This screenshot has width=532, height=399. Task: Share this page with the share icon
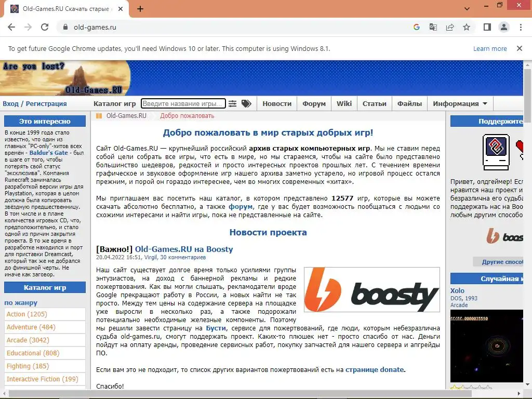click(x=450, y=27)
